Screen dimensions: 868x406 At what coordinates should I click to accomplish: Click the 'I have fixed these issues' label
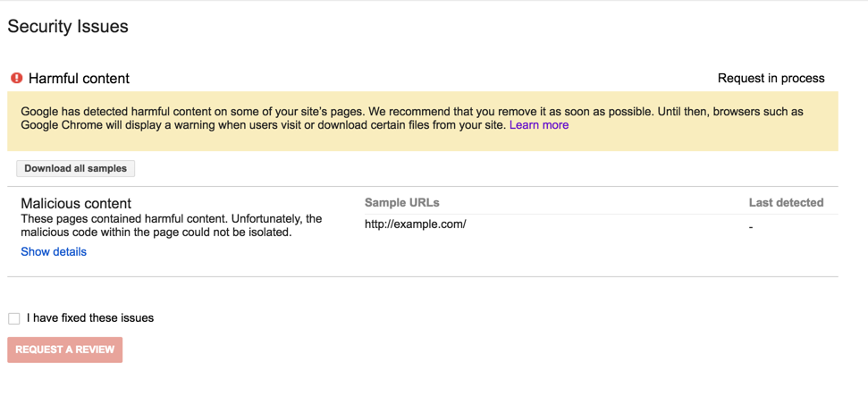point(89,318)
